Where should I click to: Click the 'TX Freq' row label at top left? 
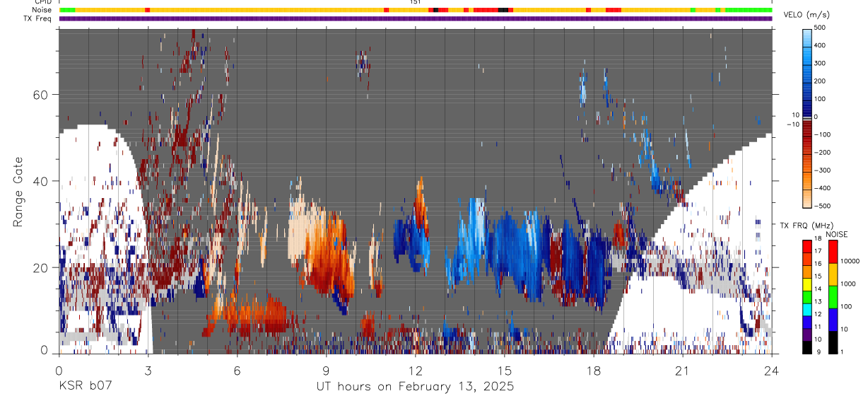tap(39, 18)
